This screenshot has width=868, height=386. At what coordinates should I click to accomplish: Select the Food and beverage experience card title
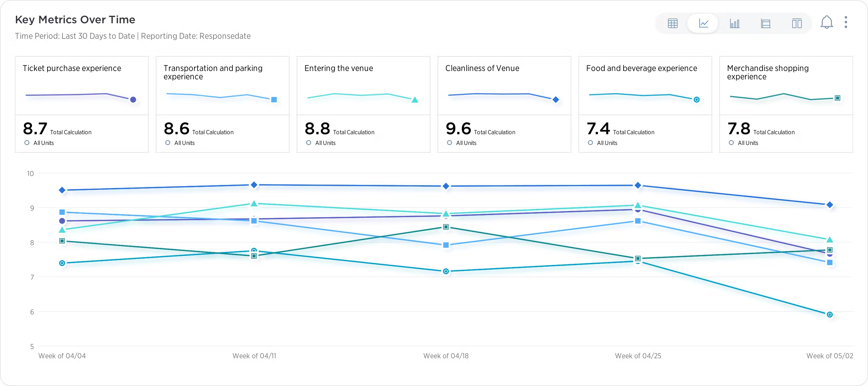click(641, 68)
